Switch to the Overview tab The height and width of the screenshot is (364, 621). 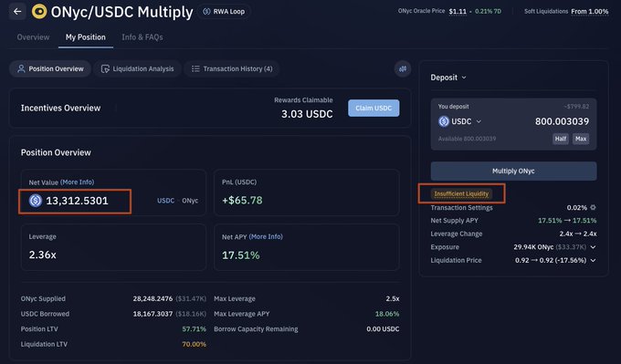pyautogui.click(x=33, y=37)
